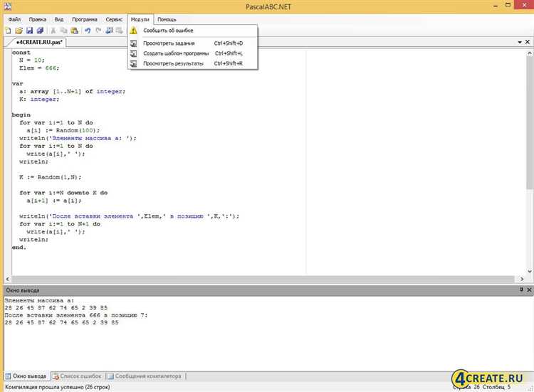Select the 4CREATE.RU.pas file tab
The image size is (534, 392).
coord(39,42)
